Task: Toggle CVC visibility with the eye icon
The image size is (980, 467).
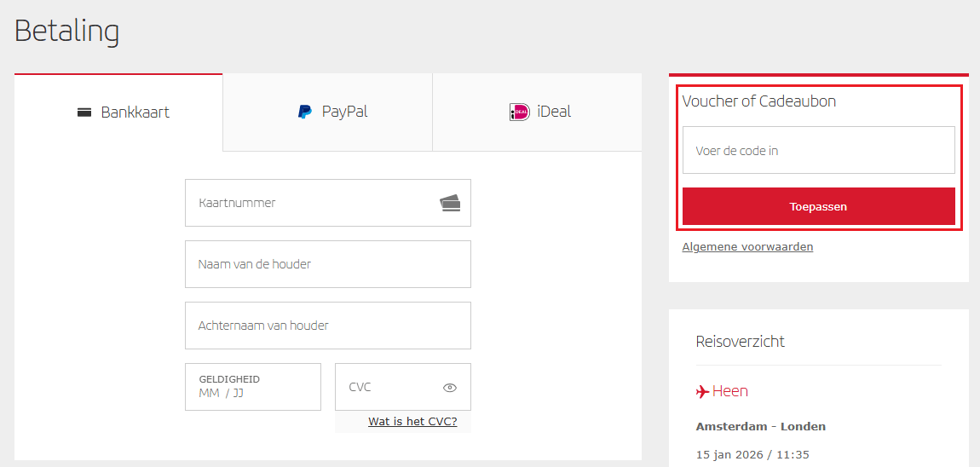Action: [450, 388]
